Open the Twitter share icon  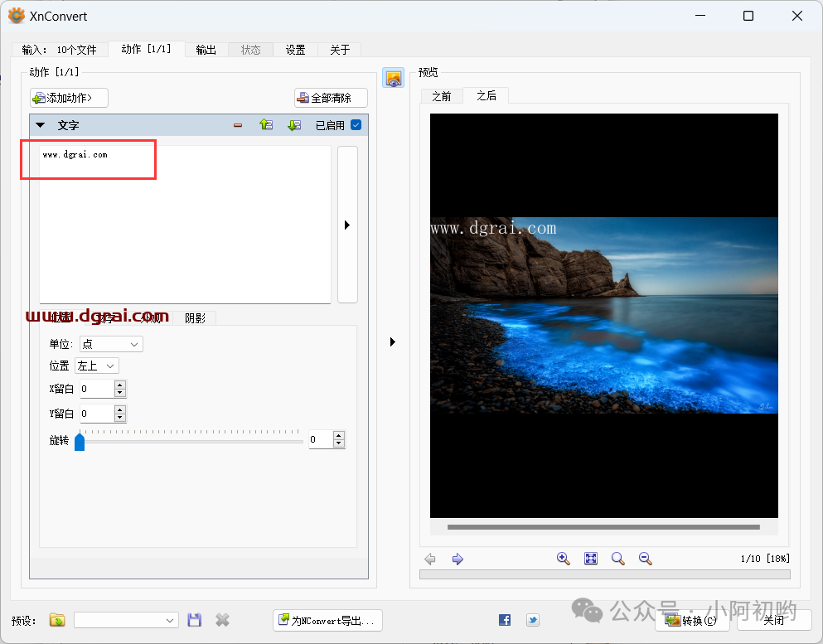point(533,620)
